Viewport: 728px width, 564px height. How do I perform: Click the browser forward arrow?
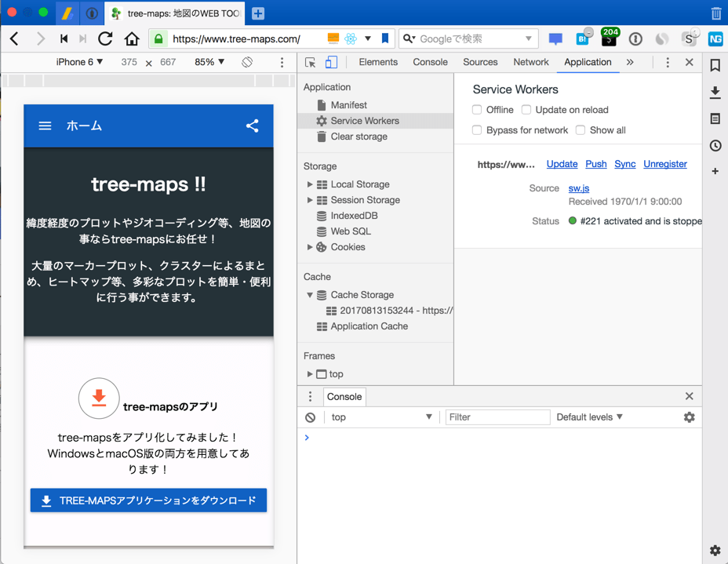[x=40, y=38]
